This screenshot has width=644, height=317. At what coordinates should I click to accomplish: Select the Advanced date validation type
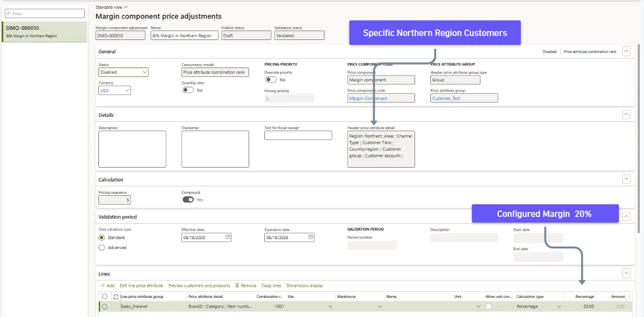(102, 247)
